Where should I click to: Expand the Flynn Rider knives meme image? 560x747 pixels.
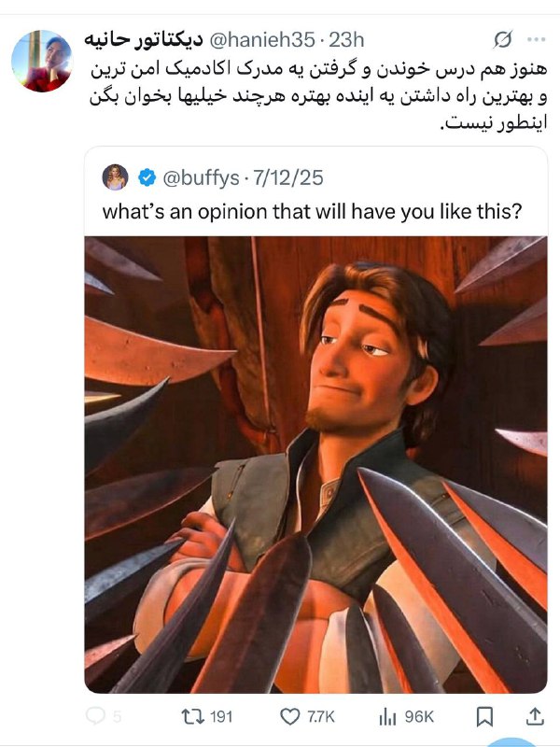pyautogui.click(x=315, y=464)
